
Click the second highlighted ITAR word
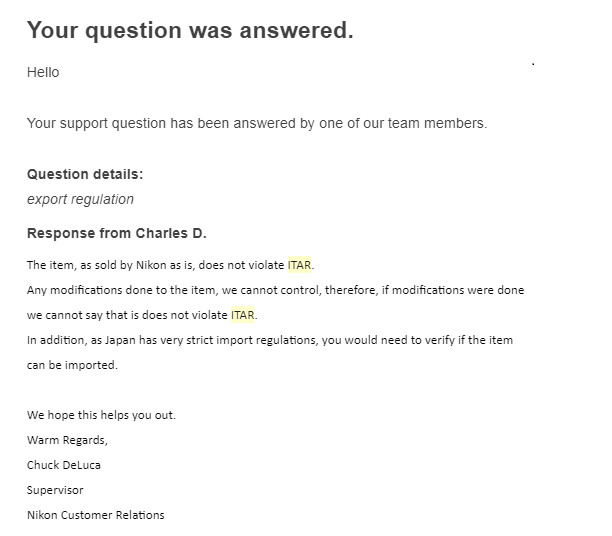pyautogui.click(x=242, y=315)
